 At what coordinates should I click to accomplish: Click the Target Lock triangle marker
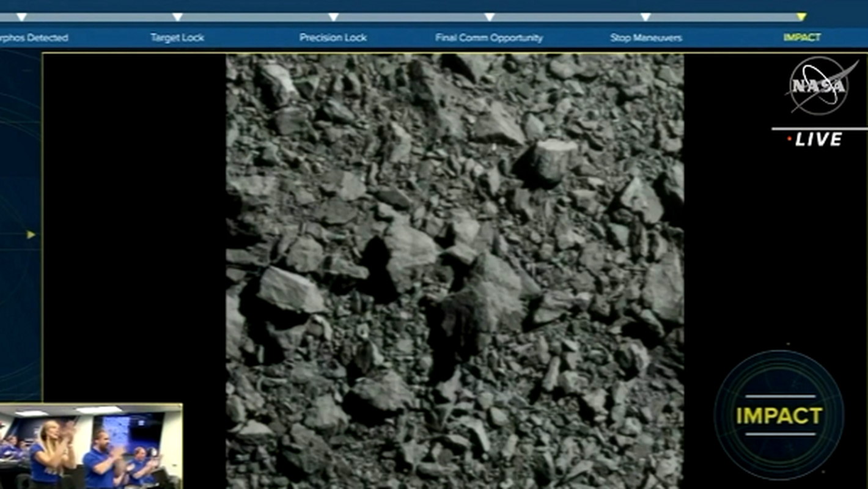tap(177, 17)
